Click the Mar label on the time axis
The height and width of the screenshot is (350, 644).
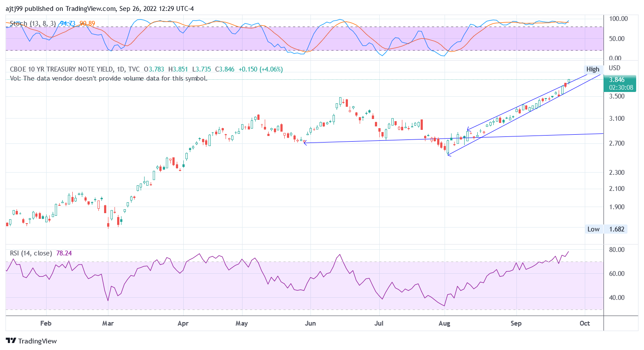pyautogui.click(x=108, y=323)
